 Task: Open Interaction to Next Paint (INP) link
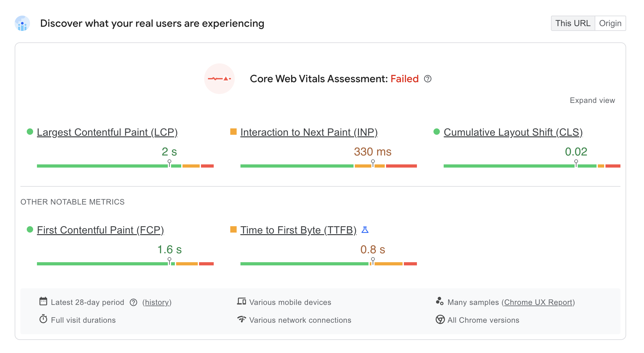tap(309, 132)
